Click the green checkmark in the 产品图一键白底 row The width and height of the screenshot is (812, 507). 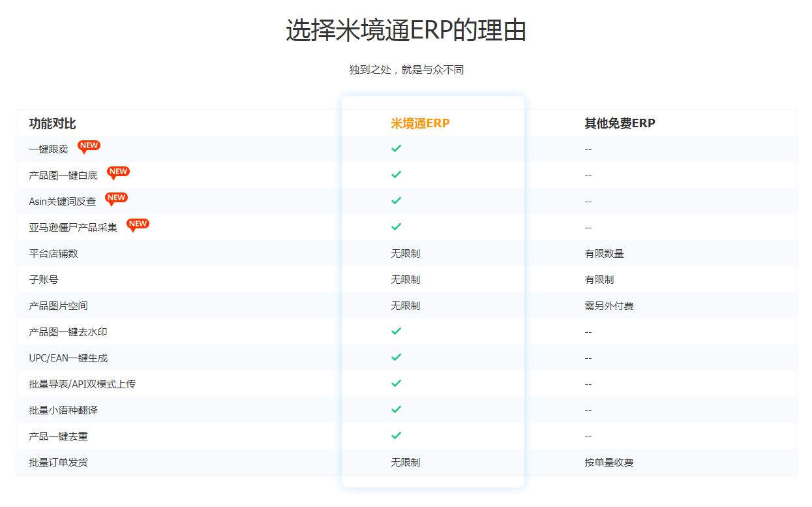pos(396,174)
